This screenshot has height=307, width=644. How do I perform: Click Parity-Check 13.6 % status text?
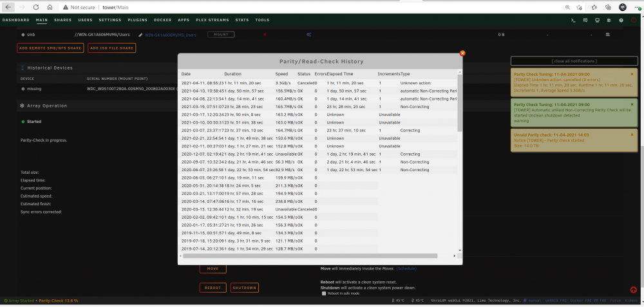click(59, 301)
